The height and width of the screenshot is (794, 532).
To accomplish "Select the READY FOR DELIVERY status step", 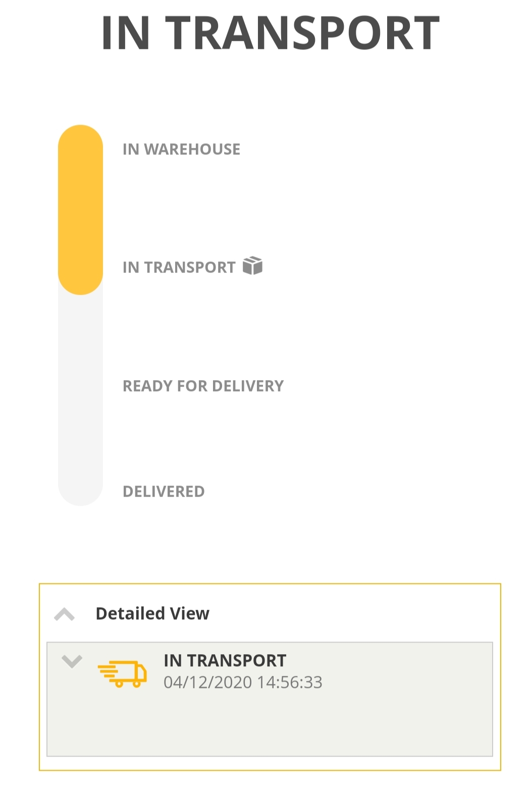I will [203, 386].
